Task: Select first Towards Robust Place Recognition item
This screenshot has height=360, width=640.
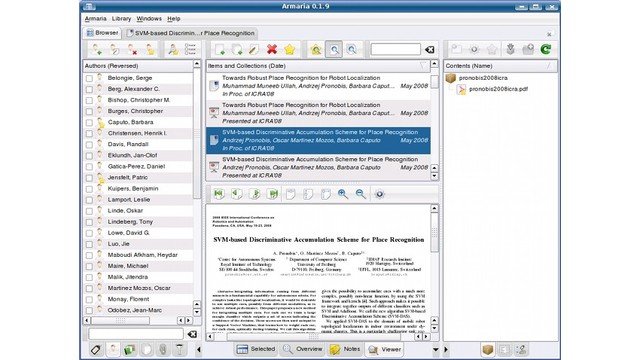Action: pyautogui.click(x=318, y=86)
